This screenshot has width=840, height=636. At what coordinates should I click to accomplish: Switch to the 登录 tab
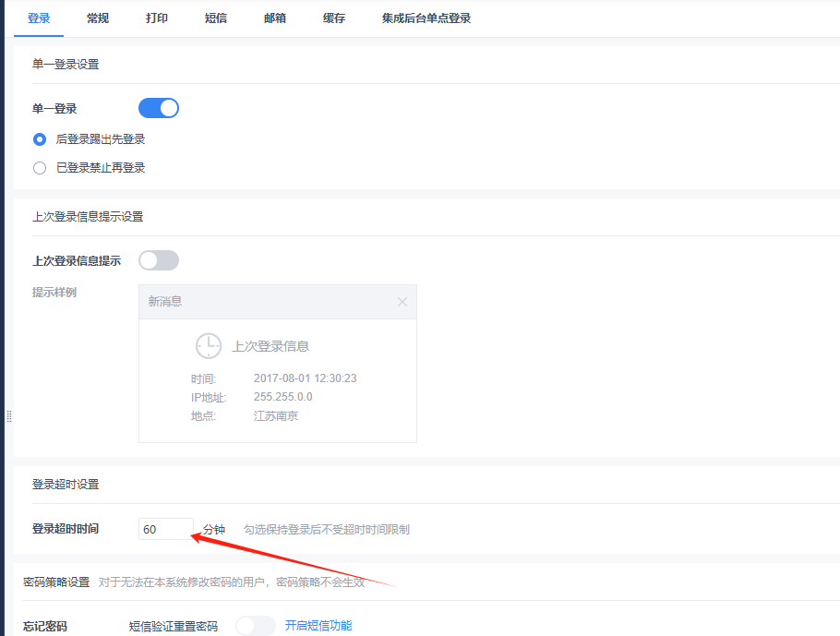tap(39, 18)
